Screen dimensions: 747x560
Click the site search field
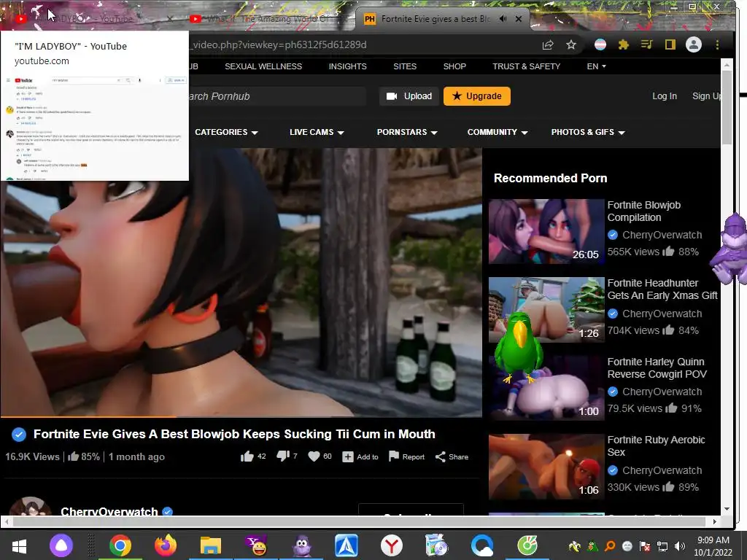tap(277, 96)
